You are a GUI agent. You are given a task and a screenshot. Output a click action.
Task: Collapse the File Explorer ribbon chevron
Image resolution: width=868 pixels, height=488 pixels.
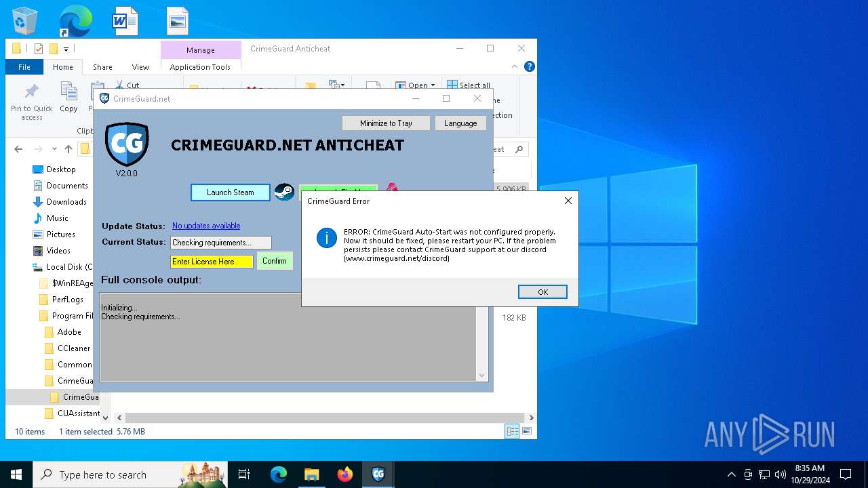[516, 66]
